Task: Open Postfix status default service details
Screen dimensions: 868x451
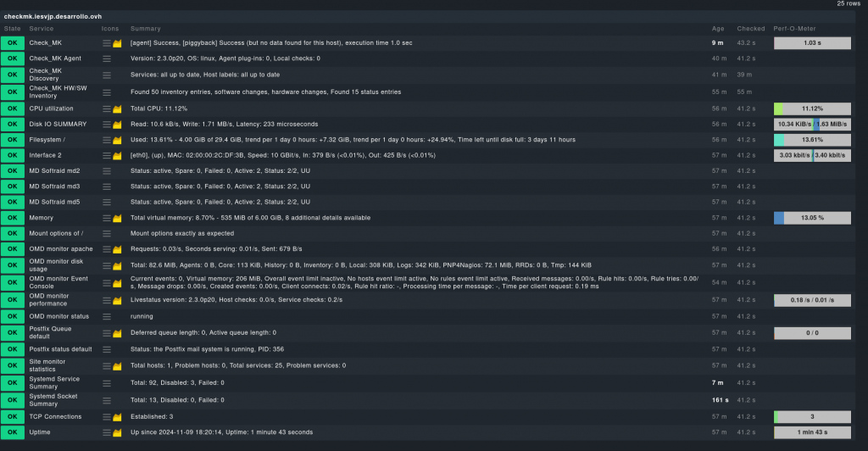Action: tap(60, 348)
